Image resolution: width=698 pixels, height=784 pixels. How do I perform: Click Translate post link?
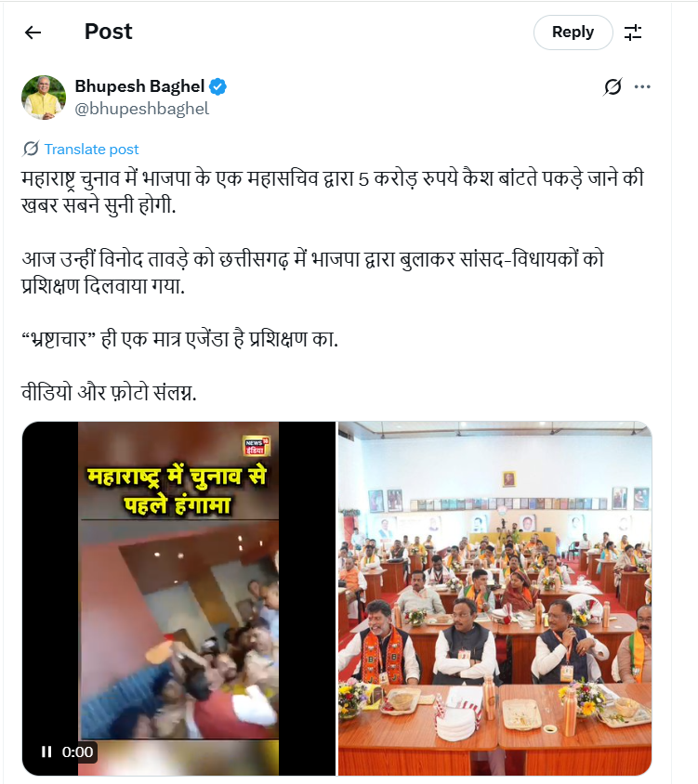(x=92, y=149)
